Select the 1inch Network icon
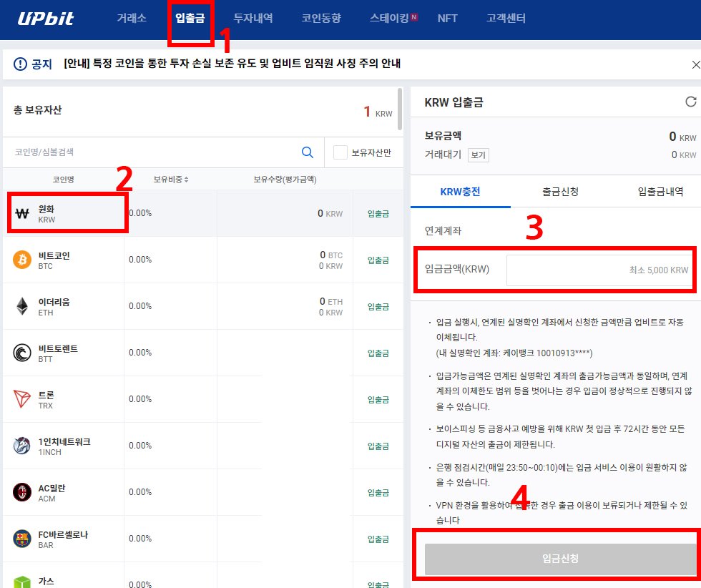This screenshot has width=701, height=588. (22, 446)
